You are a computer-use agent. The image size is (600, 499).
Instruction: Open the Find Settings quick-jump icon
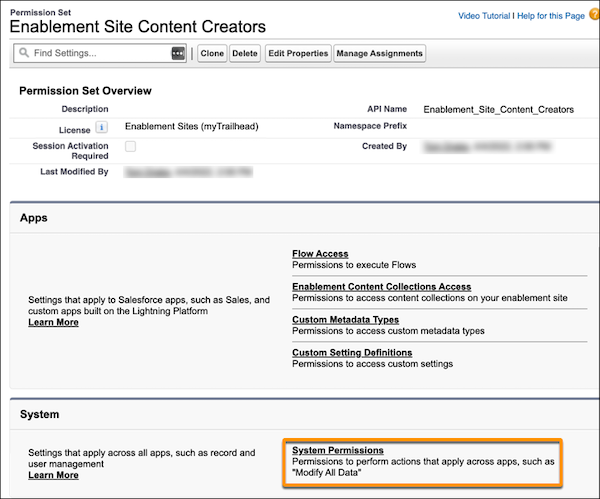[178, 53]
